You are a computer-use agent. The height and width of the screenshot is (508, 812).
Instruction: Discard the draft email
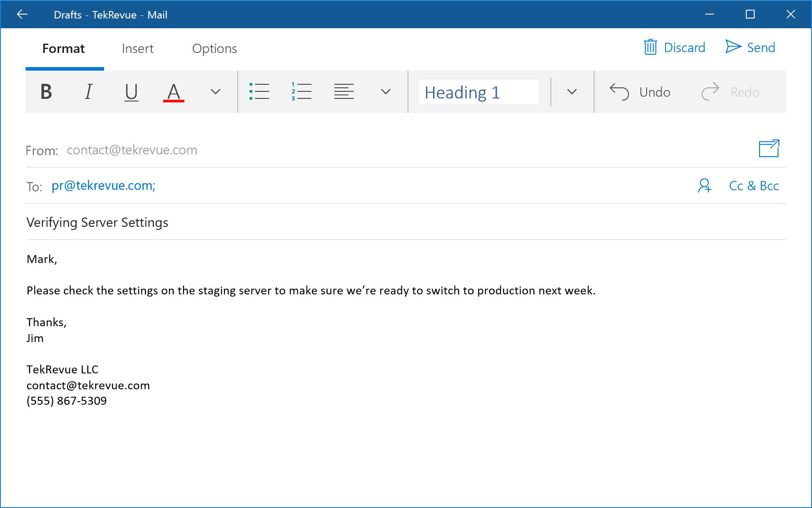pos(674,47)
